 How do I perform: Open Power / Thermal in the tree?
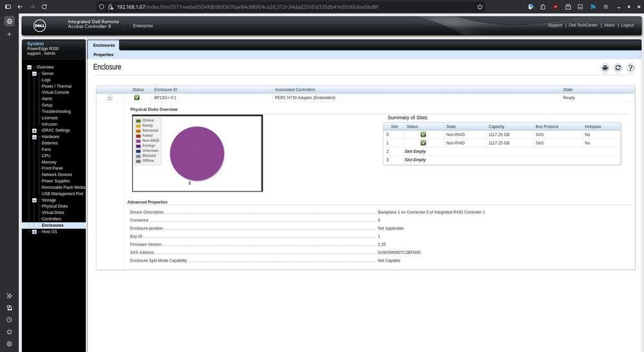tap(57, 86)
